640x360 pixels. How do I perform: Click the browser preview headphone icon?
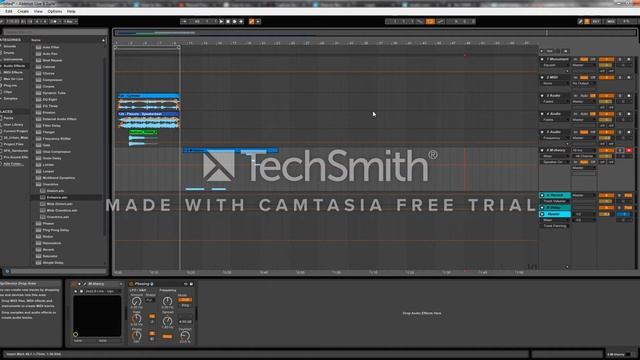pos(7,271)
